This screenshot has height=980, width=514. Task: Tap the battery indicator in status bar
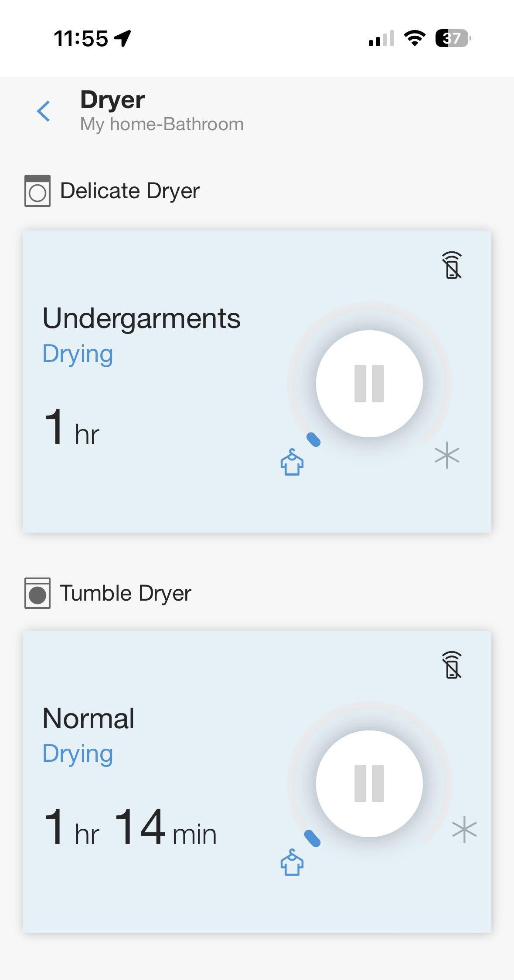453,38
